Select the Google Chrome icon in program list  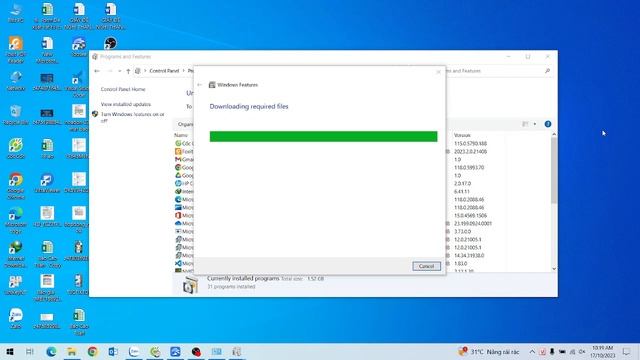[x=178, y=167]
